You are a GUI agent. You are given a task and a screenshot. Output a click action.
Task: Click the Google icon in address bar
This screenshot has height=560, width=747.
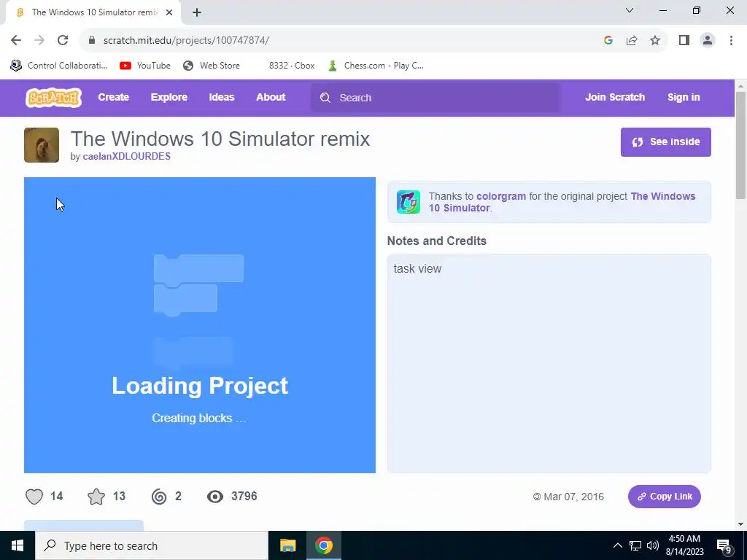tap(608, 41)
